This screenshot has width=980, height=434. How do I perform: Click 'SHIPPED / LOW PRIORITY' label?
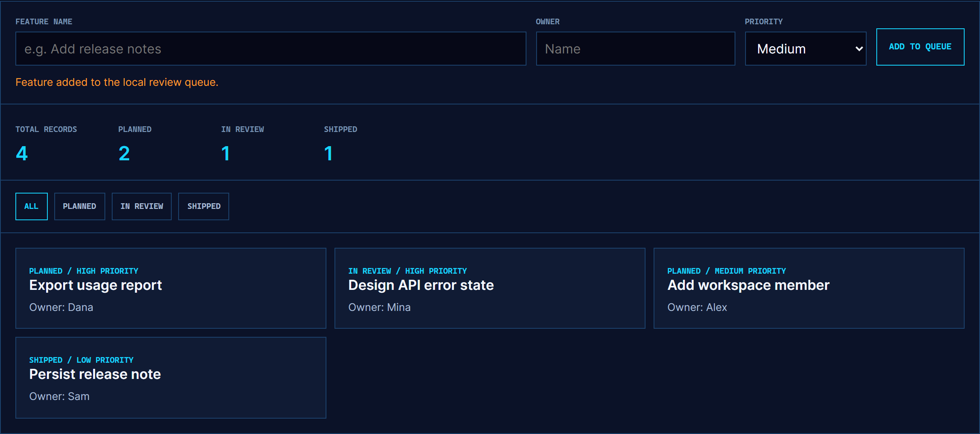click(81, 360)
